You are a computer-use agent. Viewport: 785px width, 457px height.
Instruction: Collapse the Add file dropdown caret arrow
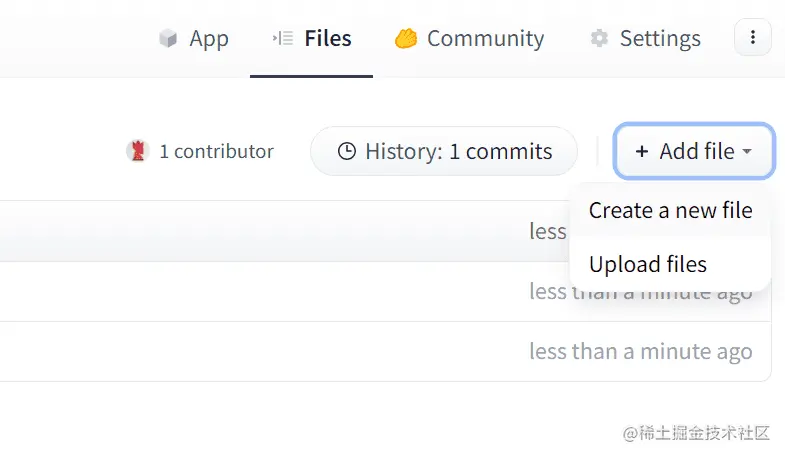tap(746, 153)
